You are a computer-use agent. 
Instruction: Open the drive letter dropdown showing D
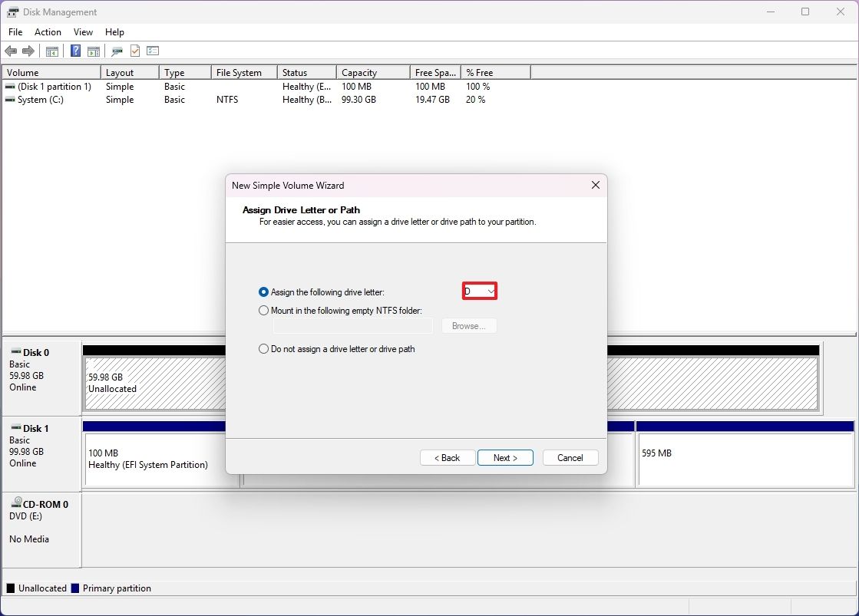point(489,291)
